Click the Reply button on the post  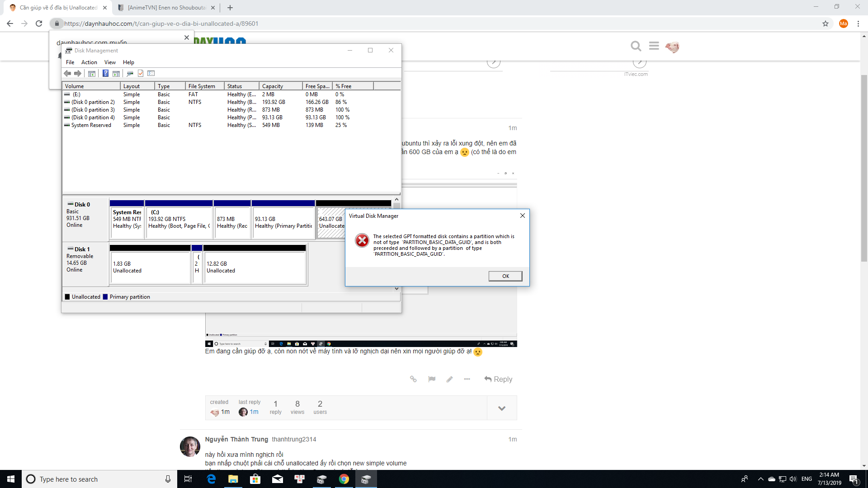pyautogui.click(x=498, y=379)
